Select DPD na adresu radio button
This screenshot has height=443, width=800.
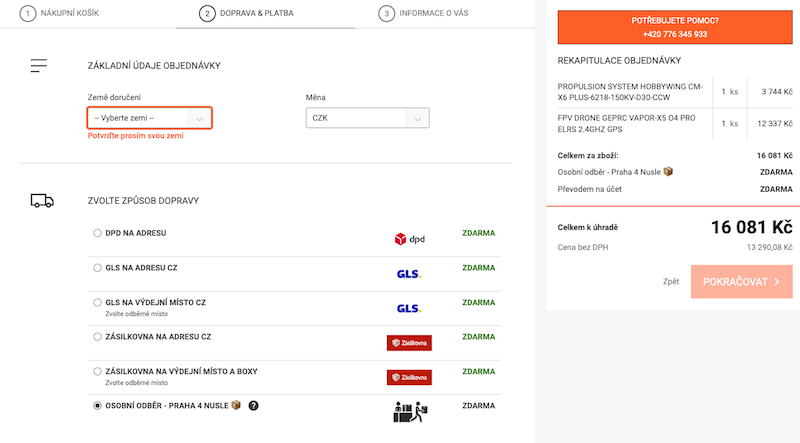click(x=97, y=233)
